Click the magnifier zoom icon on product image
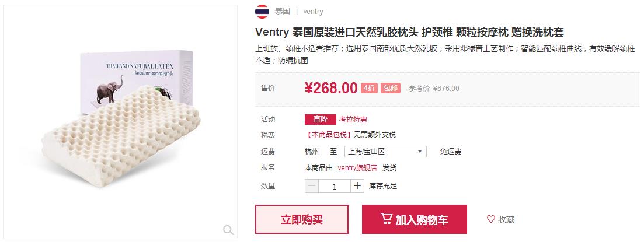Viewport: 644px width, 242px height. [x=228, y=230]
